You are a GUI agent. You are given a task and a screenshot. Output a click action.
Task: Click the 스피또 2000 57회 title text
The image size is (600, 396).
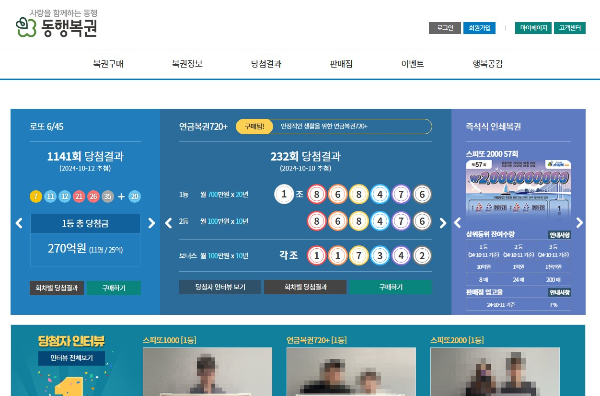(492, 154)
